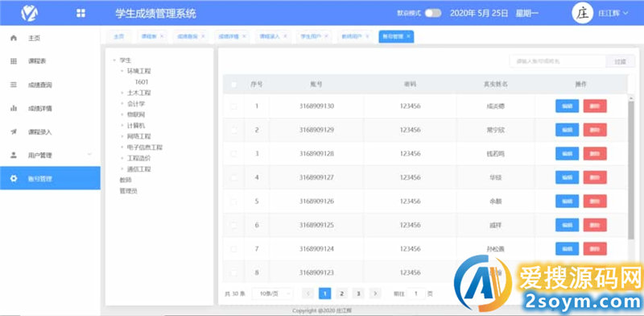
Task: Expand the 土木工程 tree node arrow
Action: (122, 93)
